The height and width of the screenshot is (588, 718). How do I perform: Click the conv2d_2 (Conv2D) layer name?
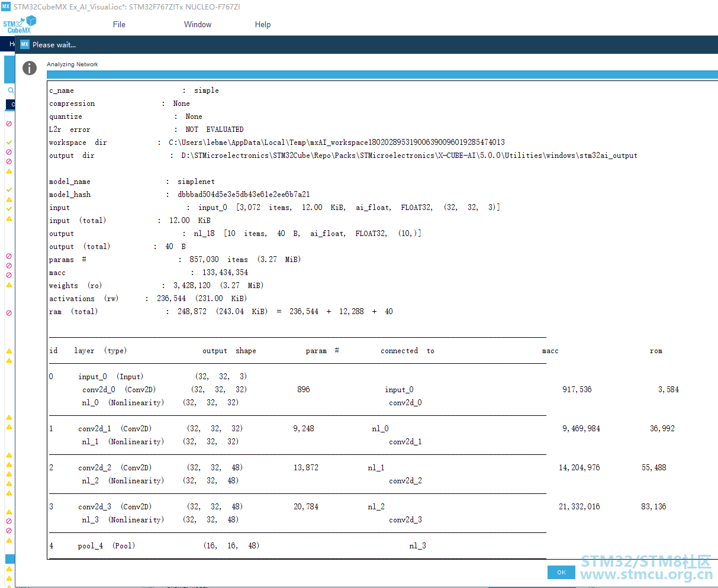pos(115,468)
